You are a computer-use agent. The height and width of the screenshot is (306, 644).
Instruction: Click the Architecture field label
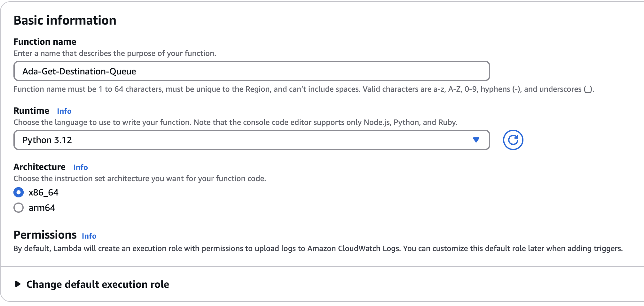pos(39,167)
